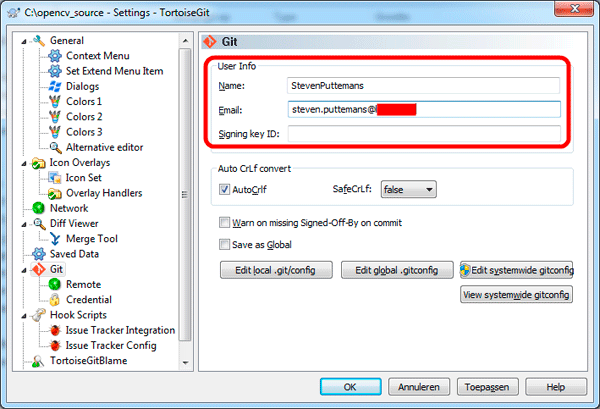
Task: Close the Settings dialog window
Action: click(x=575, y=8)
